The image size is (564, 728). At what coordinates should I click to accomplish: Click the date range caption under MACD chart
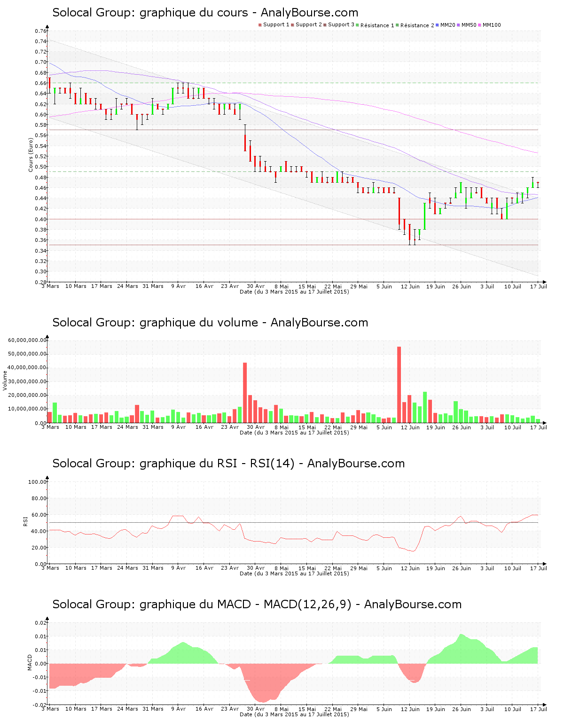click(294, 714)
